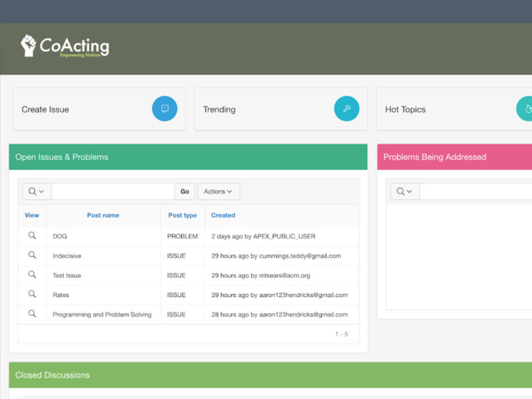
Task: Open the Indecisive row view icon
Action: coord(32,255)
